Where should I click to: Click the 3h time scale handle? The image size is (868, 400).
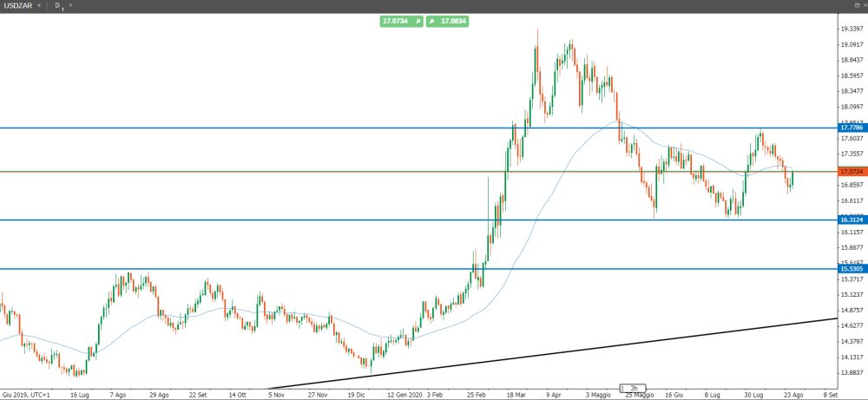[634, 387]
